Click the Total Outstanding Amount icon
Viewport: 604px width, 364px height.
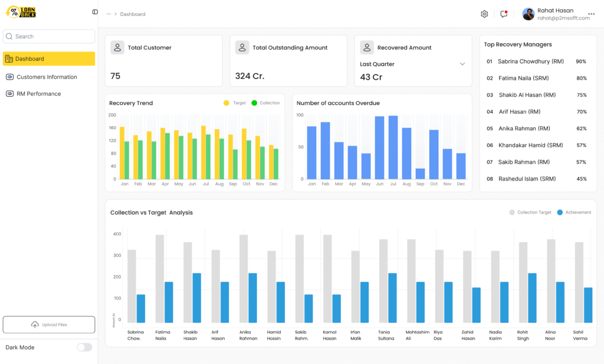click(x=242, y=48)
